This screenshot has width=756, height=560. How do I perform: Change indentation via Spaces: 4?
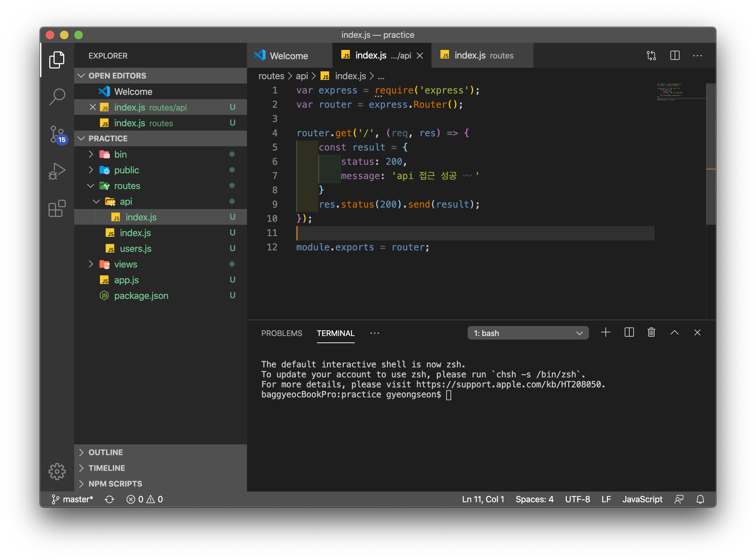[x=534, y=499]
